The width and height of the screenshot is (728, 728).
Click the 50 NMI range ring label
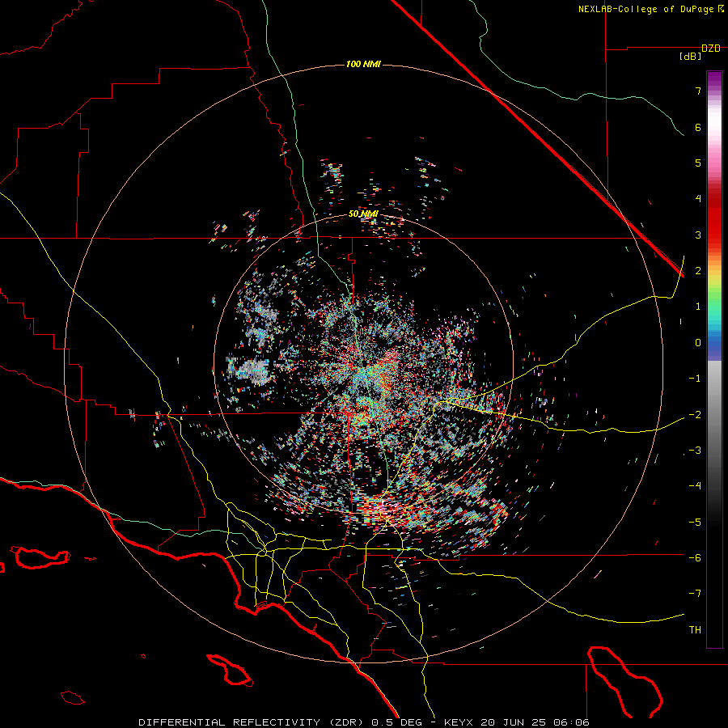point(363,214)
